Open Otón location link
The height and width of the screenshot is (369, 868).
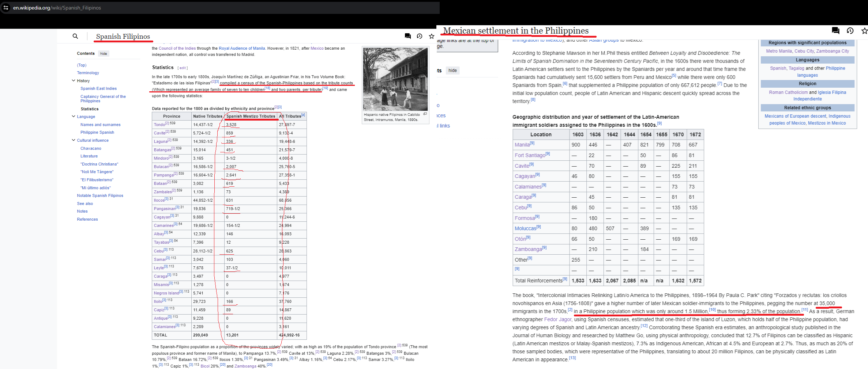pos(520,239)
